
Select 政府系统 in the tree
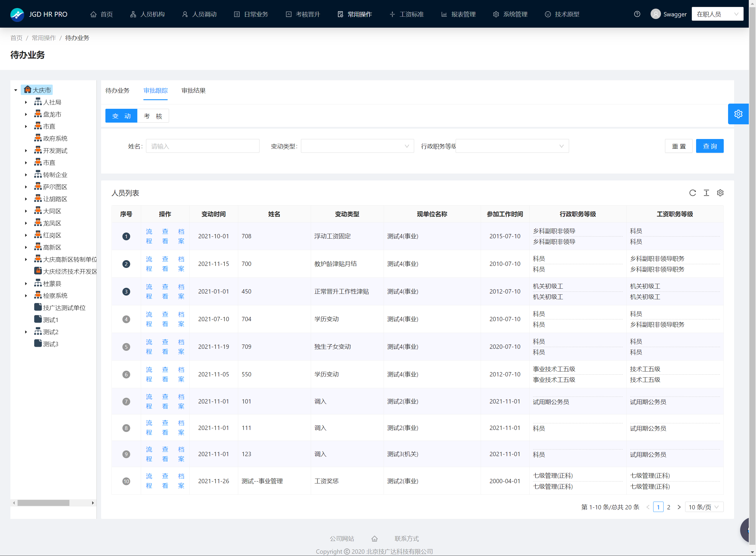(55, 138)
